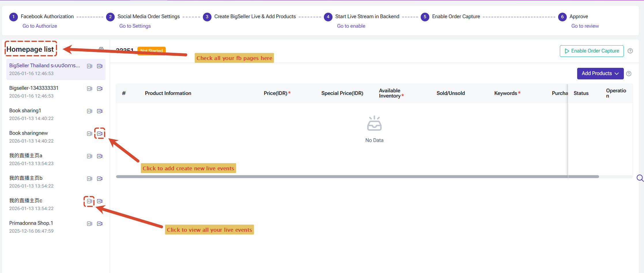Viewport: 644px width, 273px height.
Task: Click the Special Price(IDR) column header
Action: 342,93
